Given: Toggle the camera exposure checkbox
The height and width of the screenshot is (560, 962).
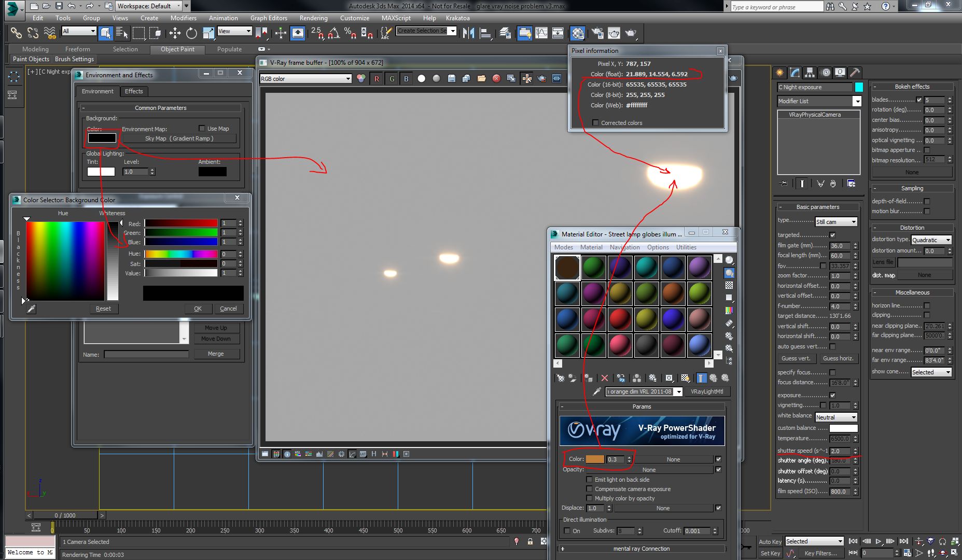Looking at the screenshot, I should 832,395.
